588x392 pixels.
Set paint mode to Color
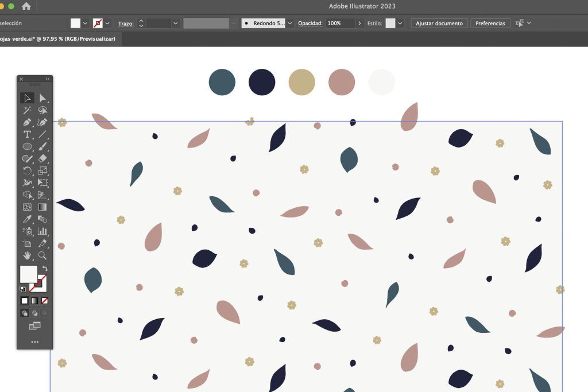(x=24, y=301)
